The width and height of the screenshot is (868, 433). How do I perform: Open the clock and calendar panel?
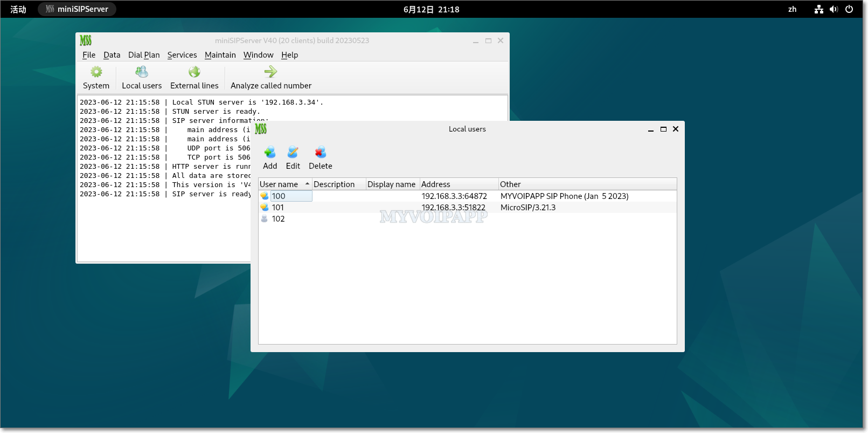click(x=432, y=9)
